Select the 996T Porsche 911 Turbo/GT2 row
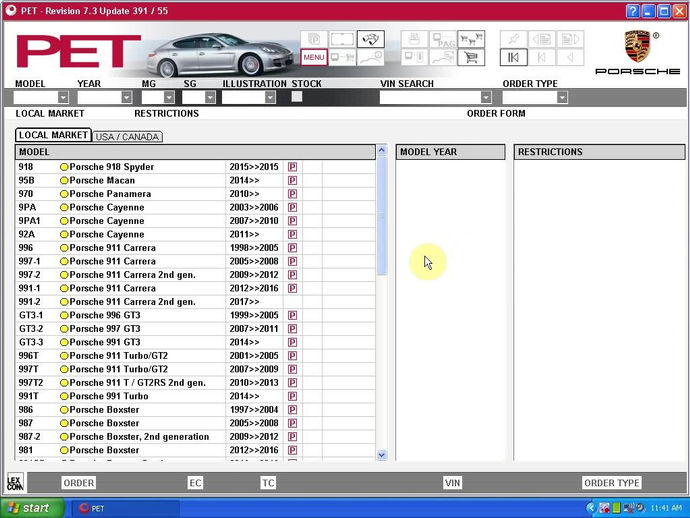 point(195,356)
